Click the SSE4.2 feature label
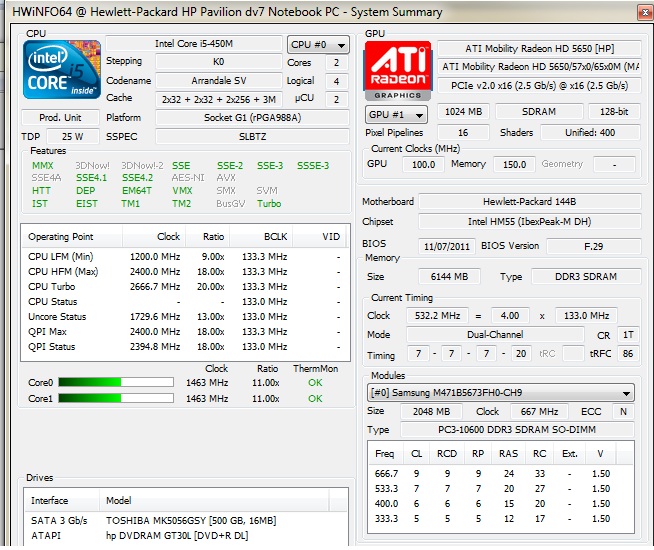 click(x=137, y=178)
